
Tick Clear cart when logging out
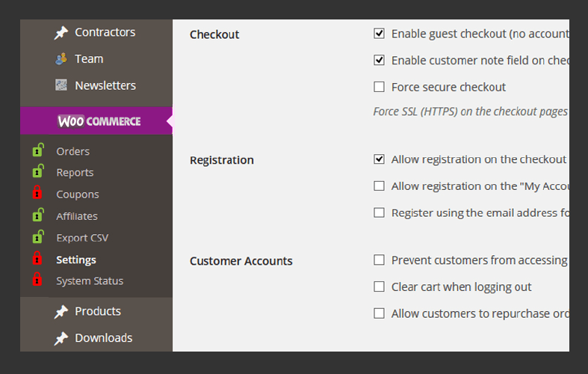point(380,286)
